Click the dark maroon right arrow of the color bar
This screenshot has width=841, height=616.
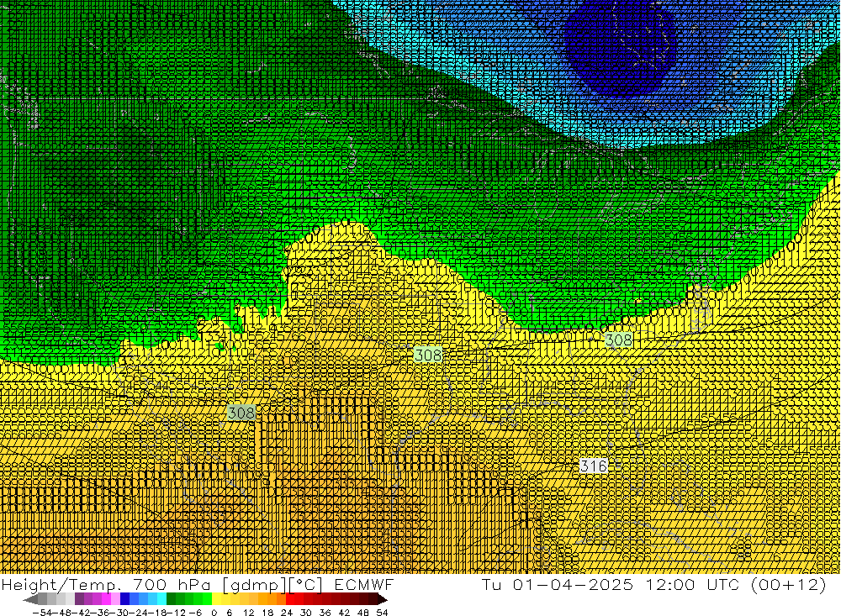click(382, 599)
